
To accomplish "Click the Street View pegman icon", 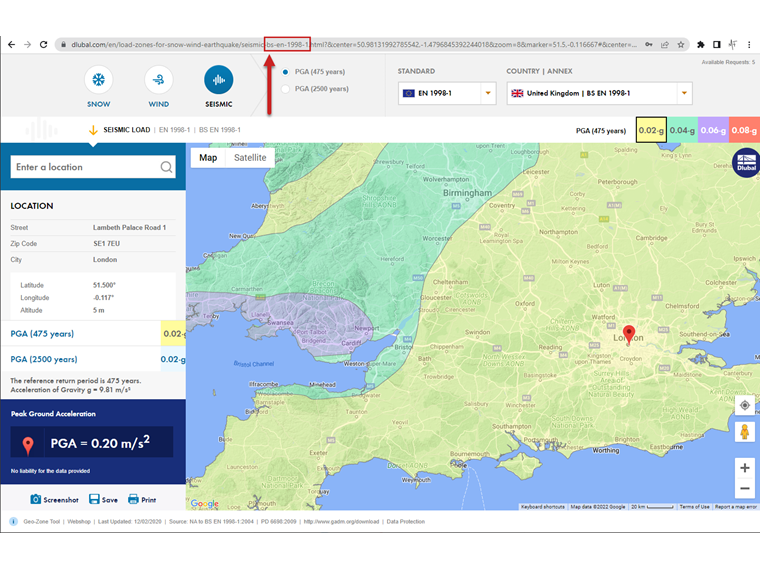I will (x=745, y=431).
